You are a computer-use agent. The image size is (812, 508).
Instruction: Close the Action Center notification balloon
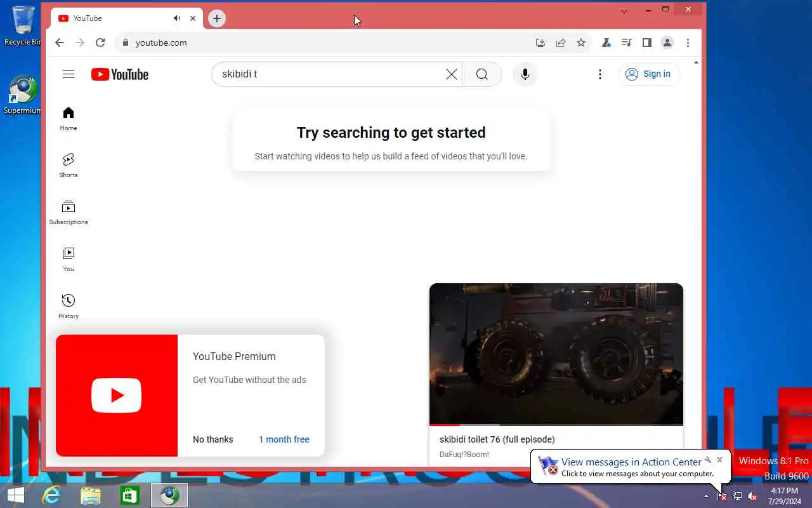pos(719,460)
